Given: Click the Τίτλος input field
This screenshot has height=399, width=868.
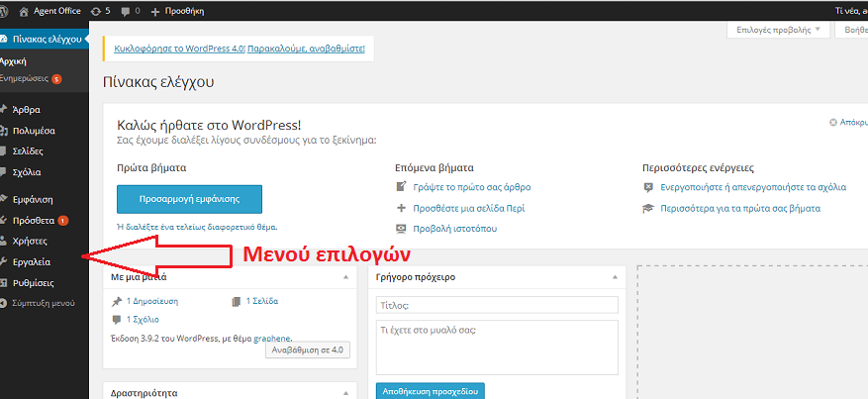Looking at the screenshot, I should pyautogui.click(x=497, y=305).
